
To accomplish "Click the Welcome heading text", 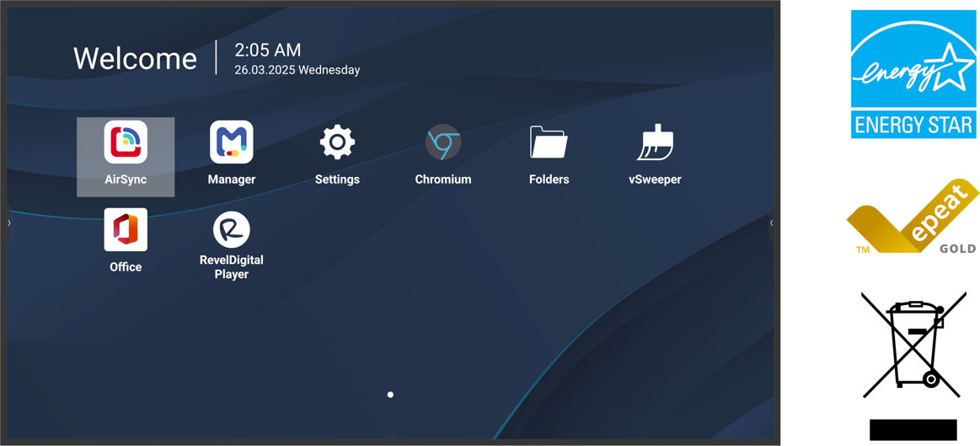I will tap(135, 59).
